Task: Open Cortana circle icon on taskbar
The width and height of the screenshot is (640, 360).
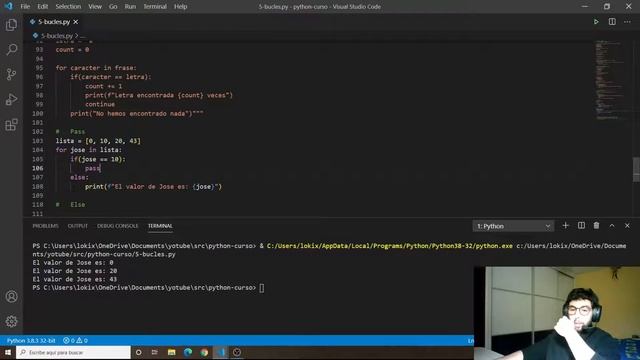Action: click(x=138, y=352)
